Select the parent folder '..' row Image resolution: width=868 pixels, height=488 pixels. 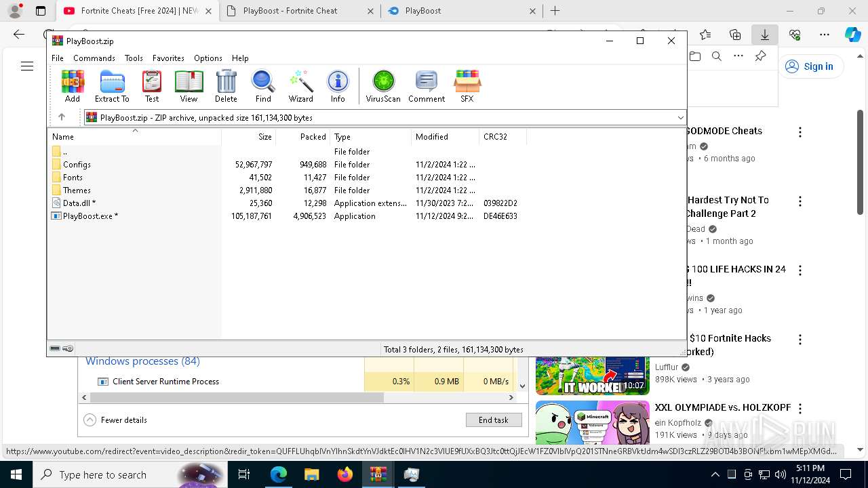287,152
